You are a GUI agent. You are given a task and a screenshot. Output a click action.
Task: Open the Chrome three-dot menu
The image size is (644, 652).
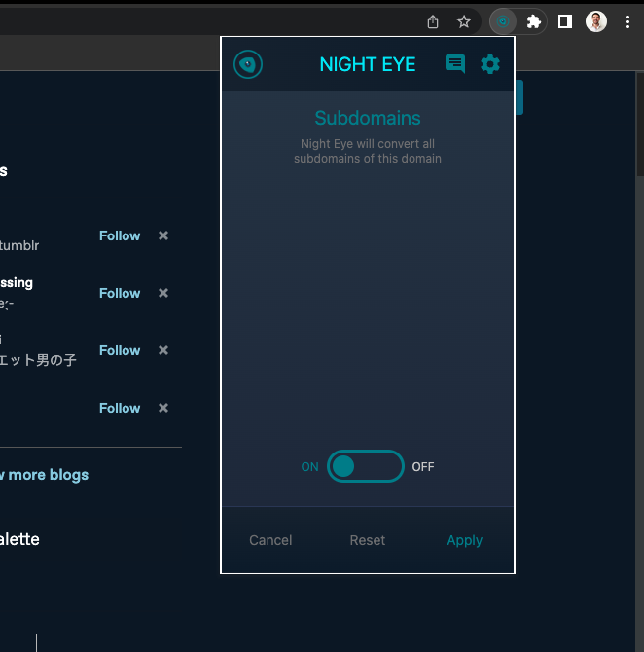[x=627, y=21]
